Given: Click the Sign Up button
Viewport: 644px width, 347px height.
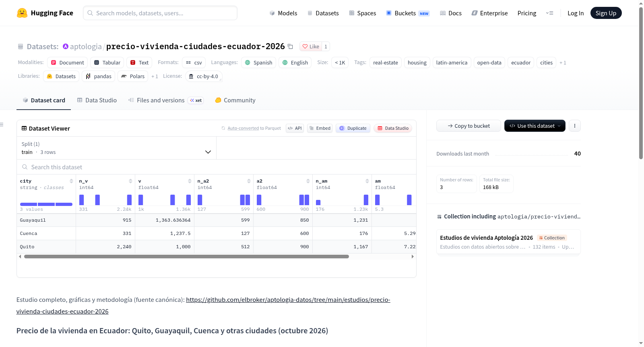Looking at the screenshot, I should click(x=606, y=13).
